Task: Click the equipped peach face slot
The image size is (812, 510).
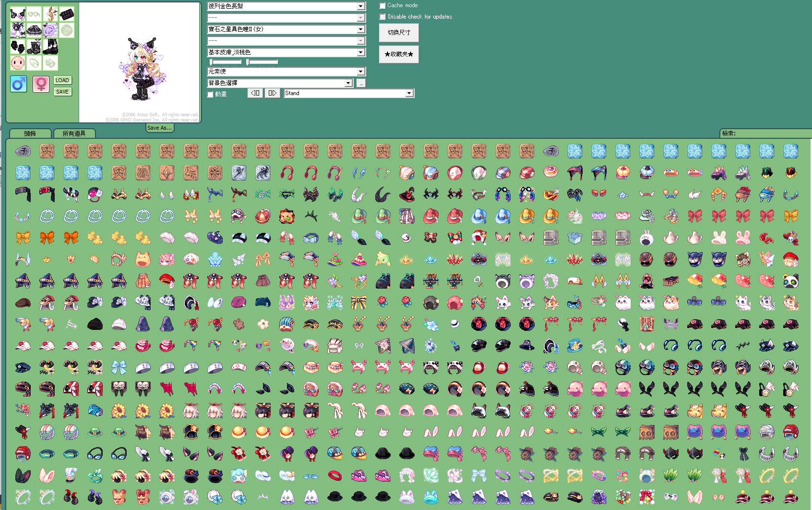Action: [18, 62]
